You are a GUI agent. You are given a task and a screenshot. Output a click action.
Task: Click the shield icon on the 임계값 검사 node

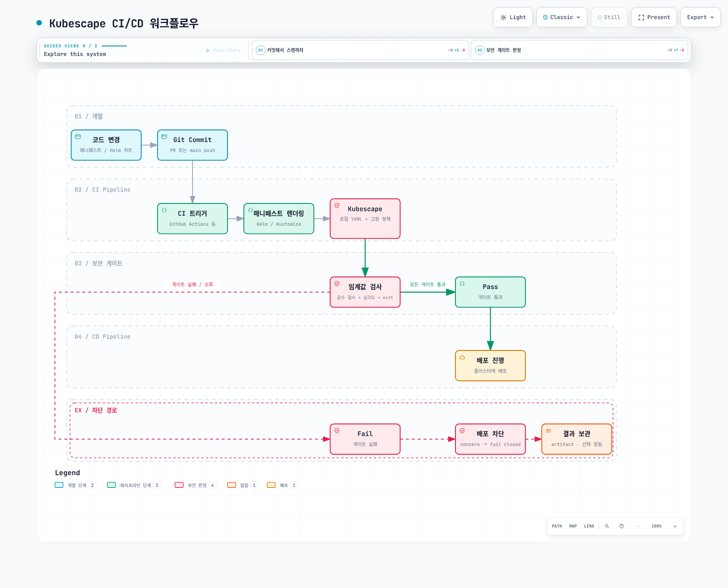337,284
